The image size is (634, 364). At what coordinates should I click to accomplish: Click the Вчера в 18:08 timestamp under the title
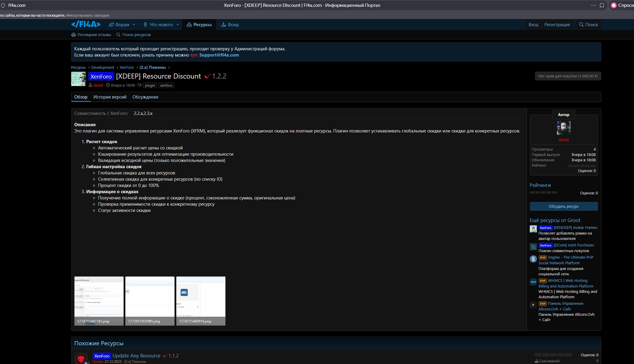pyautogui.click(x=123, y=85)
